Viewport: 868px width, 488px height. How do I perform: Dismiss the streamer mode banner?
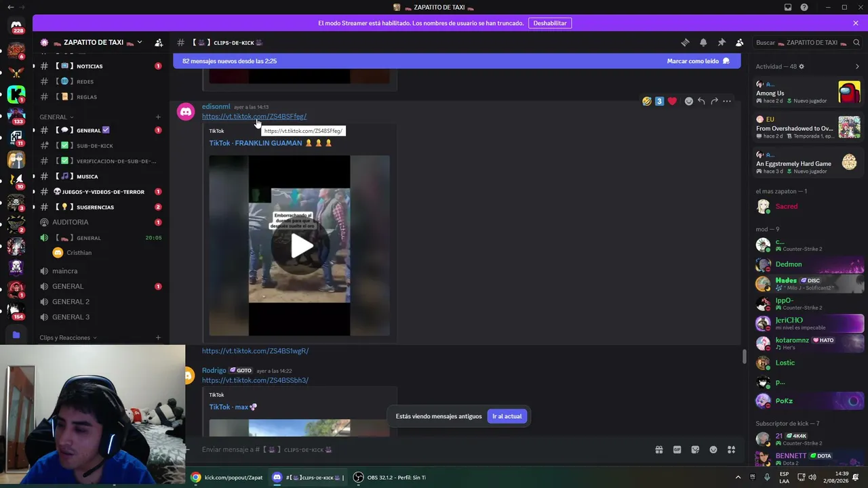tap(856, 23)
